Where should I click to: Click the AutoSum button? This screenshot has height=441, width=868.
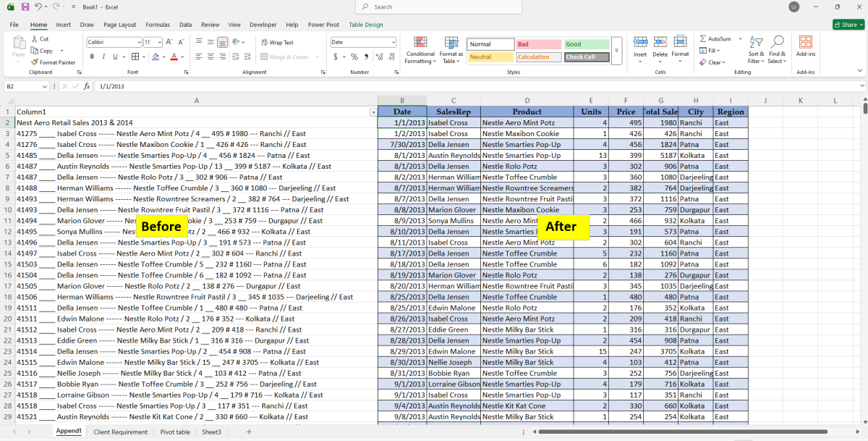coord(715,39)
